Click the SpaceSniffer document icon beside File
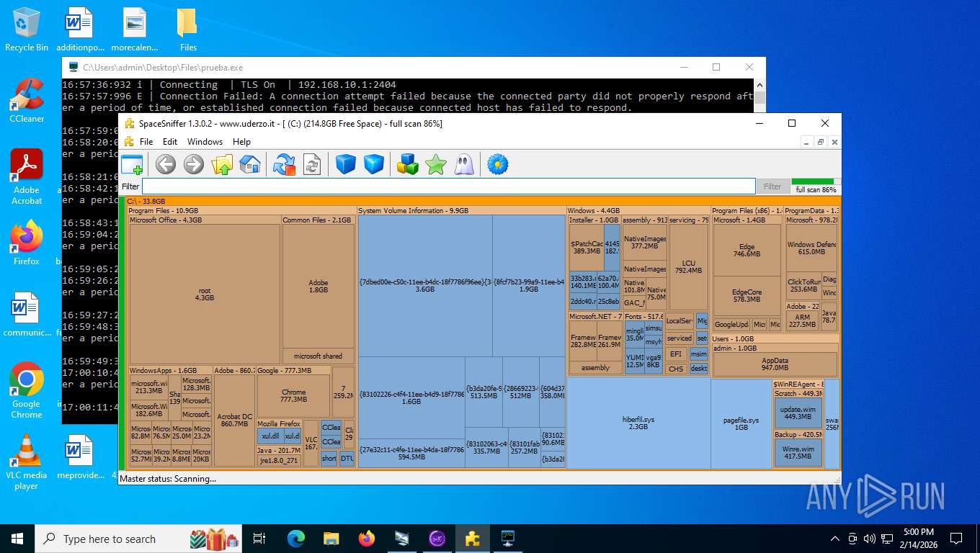980x553 pixels. pyautogui.click(x=129, y=142)
